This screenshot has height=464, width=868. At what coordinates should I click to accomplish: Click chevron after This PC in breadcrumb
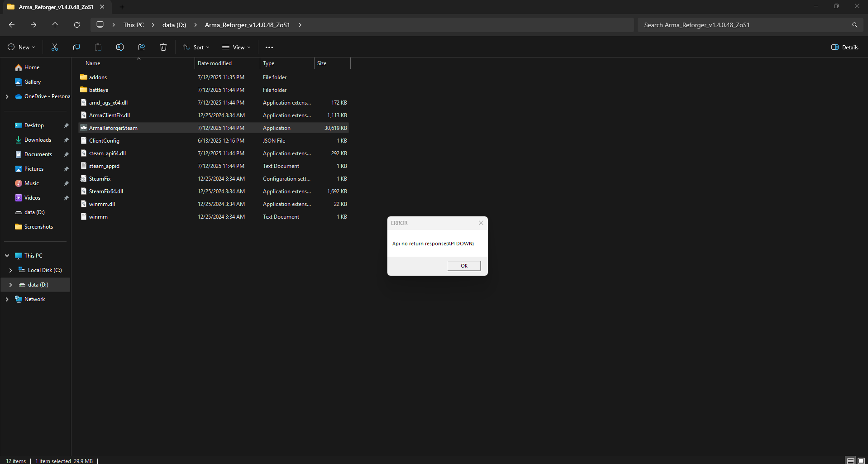(153, 25)
